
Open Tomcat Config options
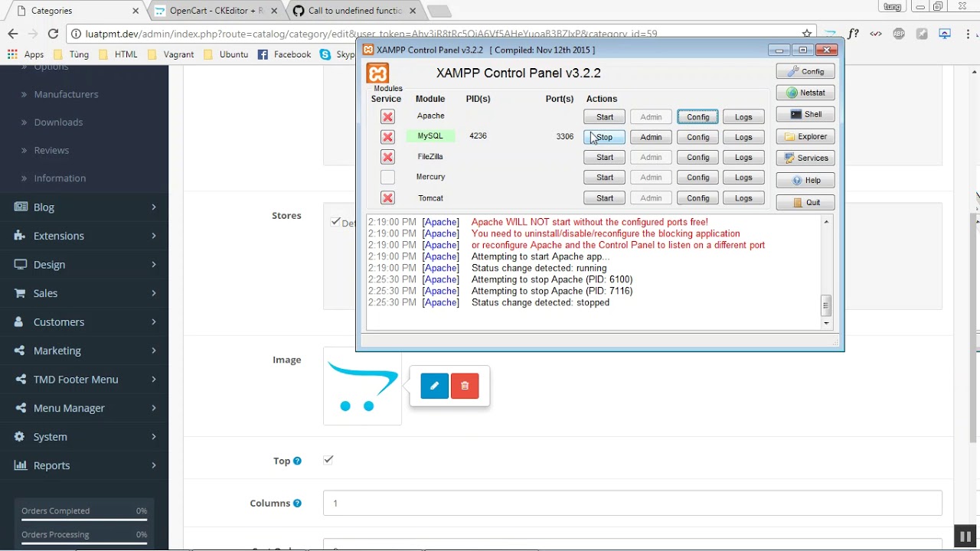[x=697, y=198]
